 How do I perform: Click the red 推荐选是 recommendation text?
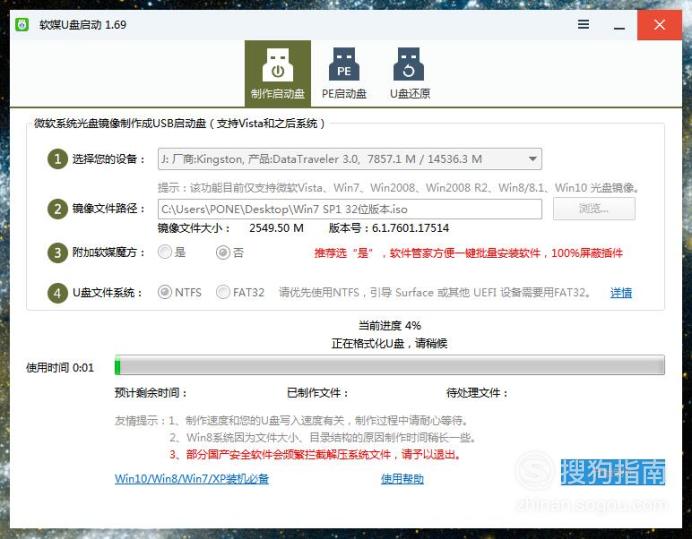click(x=468, y=253)
